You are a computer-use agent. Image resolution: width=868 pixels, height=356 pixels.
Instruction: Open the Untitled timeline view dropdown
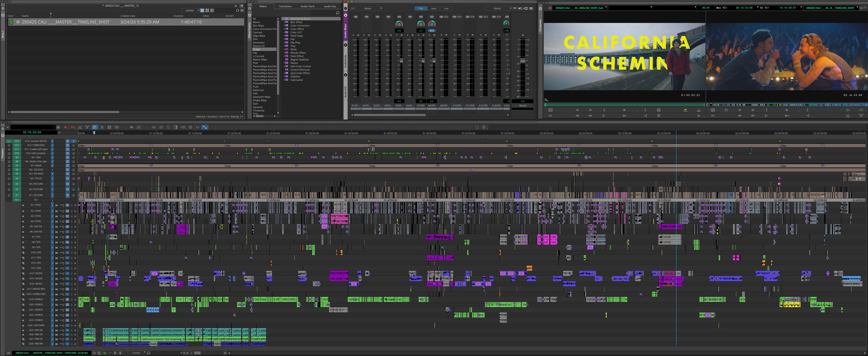point(137,353)
